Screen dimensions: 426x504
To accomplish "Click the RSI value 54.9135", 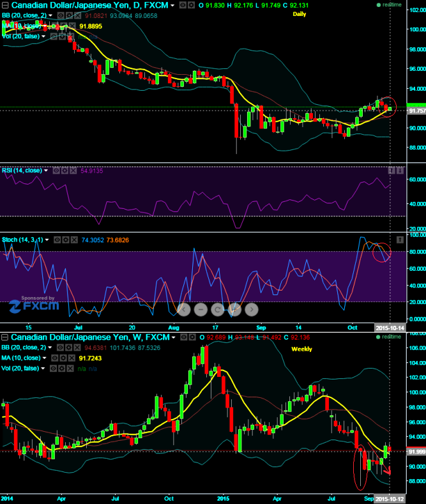I will tap(91, 171).
